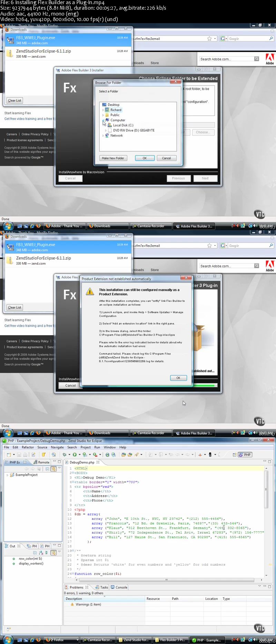Viewport: 276px width, 644px height.
Task: Open the Project menu in Zend Studio
Action: (86, 447)
